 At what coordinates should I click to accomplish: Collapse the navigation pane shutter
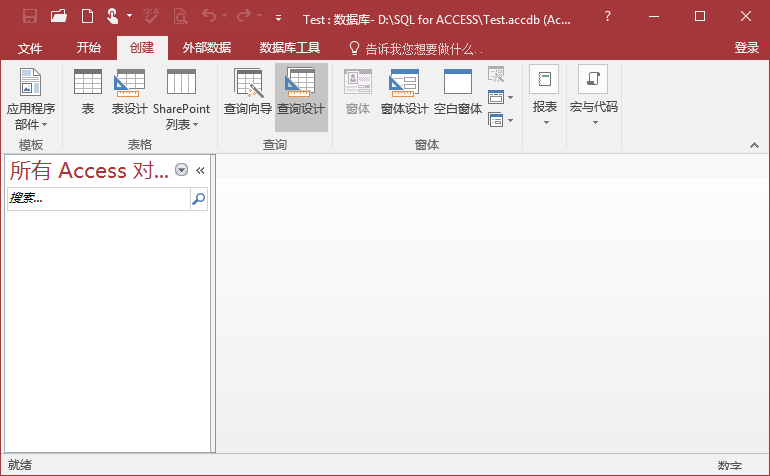point(200,170)
